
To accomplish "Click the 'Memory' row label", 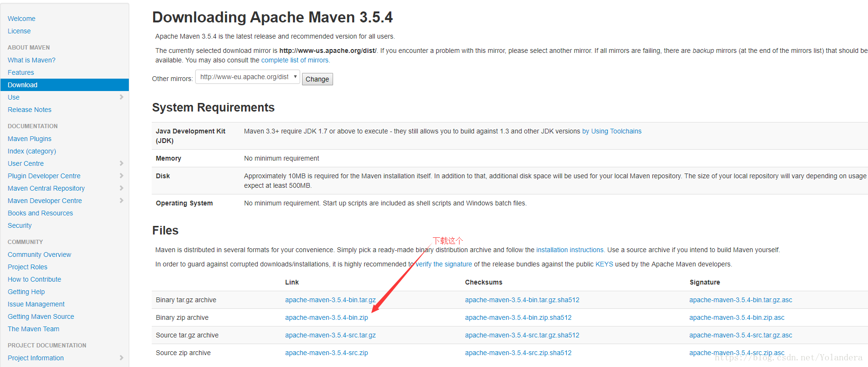I will 168,158.
